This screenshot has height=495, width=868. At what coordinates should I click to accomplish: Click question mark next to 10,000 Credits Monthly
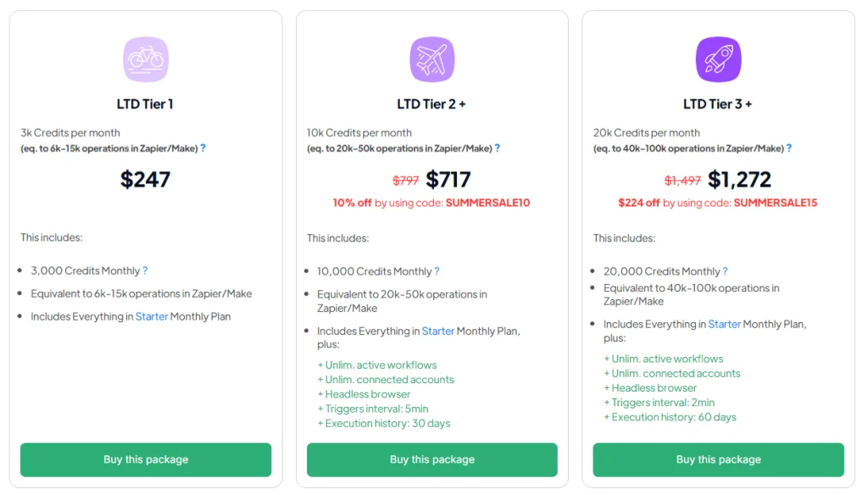point(437,272)
